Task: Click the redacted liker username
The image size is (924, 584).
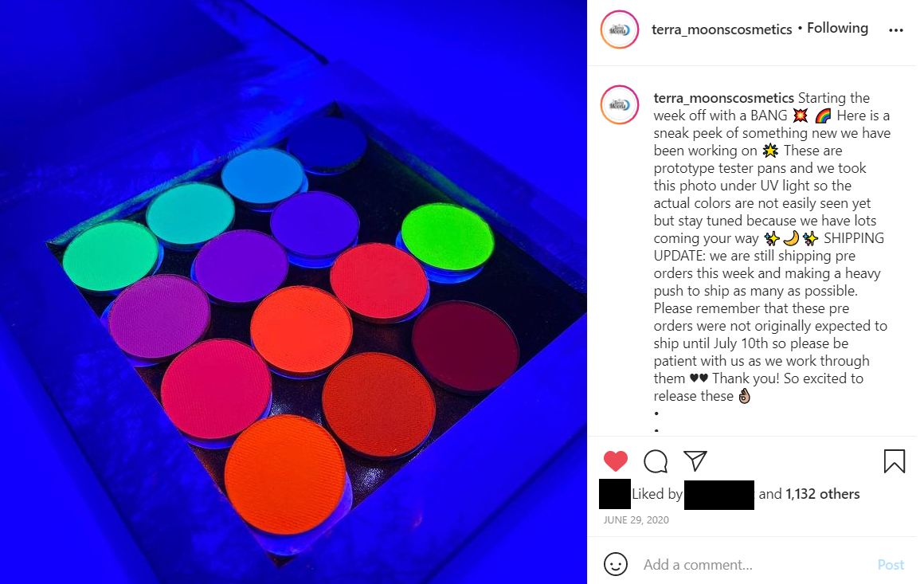Action: tap(719, 495)
